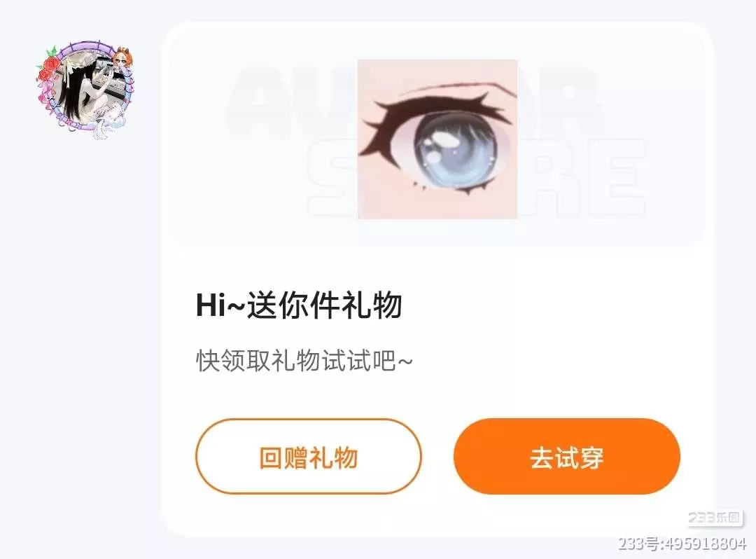Select the 快领取礼物试试吧~ subtitle text
The image size is (756, 559).
coord(304,360)
